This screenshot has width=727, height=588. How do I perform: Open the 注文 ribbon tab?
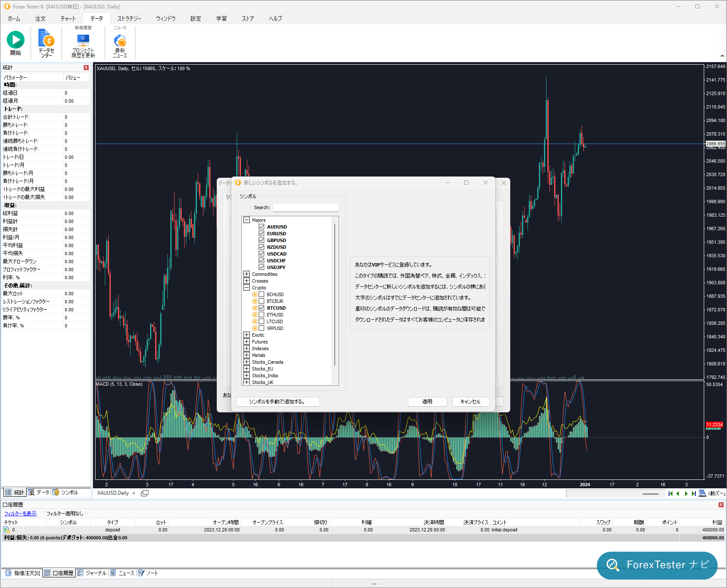(x=41, y=19)
